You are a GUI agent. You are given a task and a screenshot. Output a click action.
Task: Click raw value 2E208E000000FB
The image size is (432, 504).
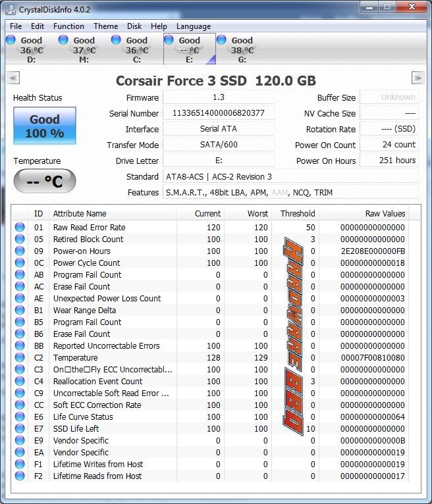pos(373,251)
